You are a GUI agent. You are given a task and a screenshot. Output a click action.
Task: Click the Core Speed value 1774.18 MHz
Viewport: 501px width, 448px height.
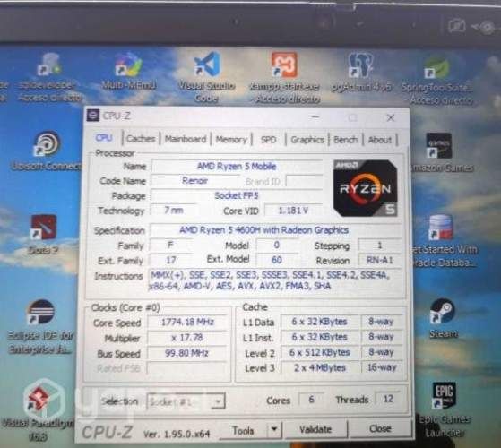tap(187, 322)
